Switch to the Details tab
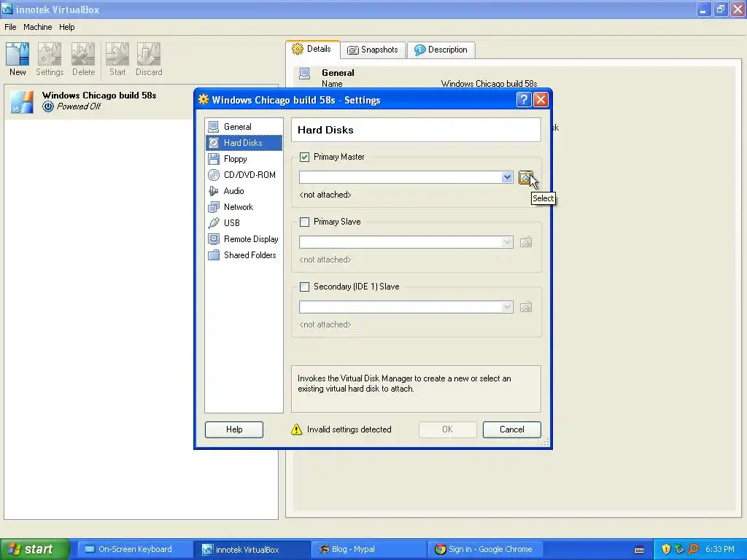The width and height of the screenshot is (747, 560). point(312,49)
